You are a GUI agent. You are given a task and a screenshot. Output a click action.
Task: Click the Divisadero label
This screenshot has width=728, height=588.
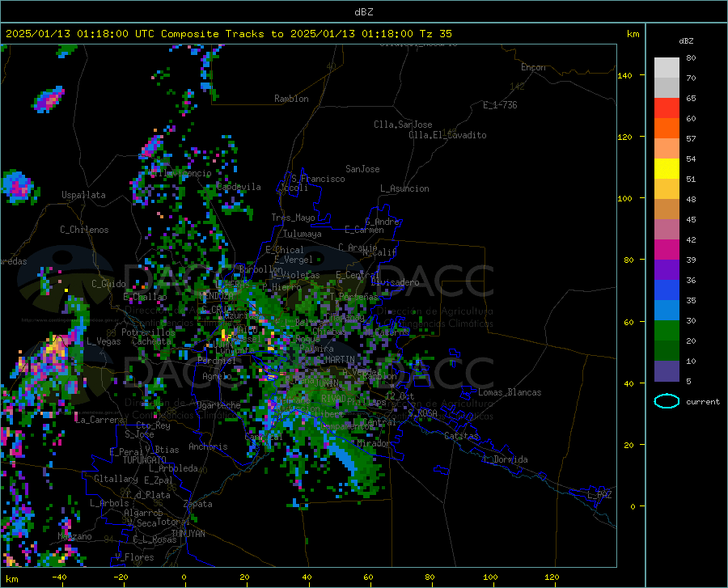click(395, 282)
